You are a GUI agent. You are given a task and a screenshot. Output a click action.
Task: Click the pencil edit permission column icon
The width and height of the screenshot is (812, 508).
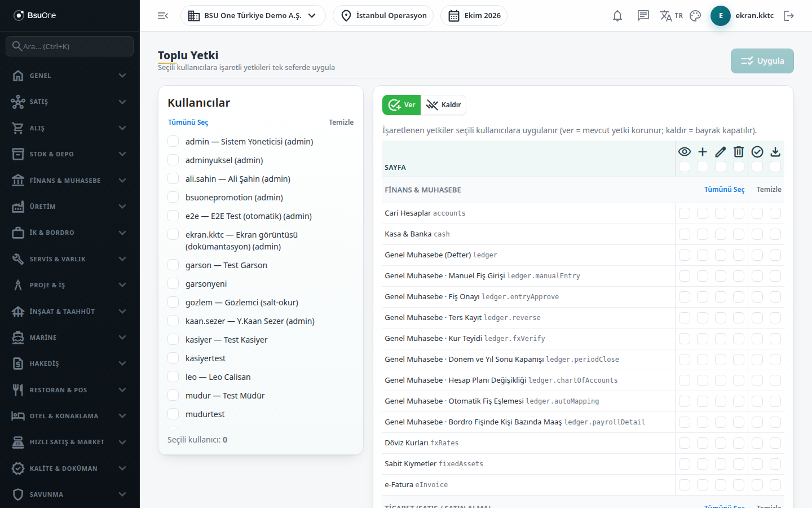coord(721,152)
